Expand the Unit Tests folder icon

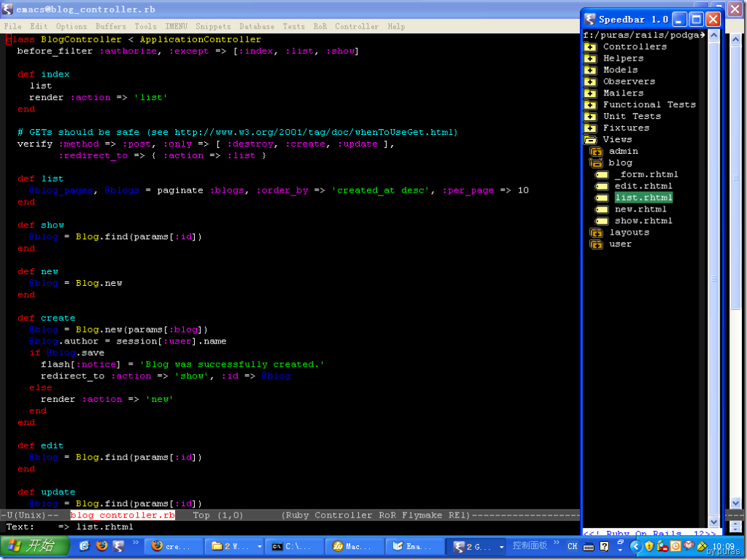(590, 116)
